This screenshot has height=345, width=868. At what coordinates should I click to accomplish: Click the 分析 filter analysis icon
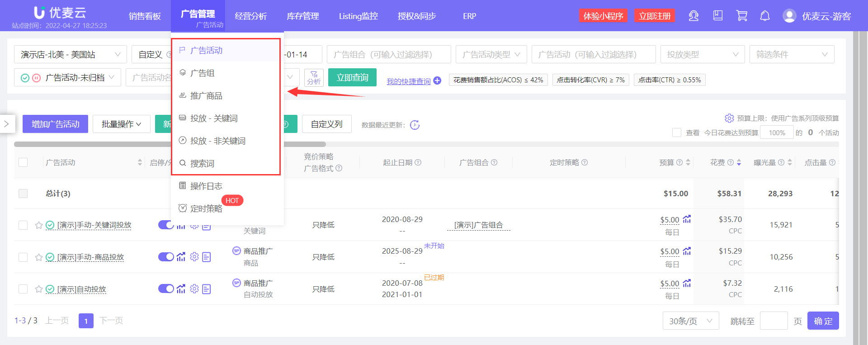tap(314, 77)
